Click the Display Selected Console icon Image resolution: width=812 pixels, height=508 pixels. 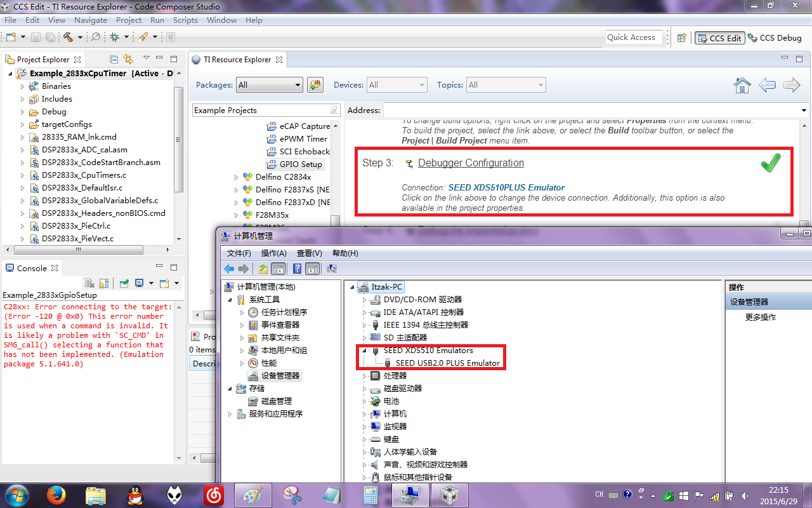point(139,283)
